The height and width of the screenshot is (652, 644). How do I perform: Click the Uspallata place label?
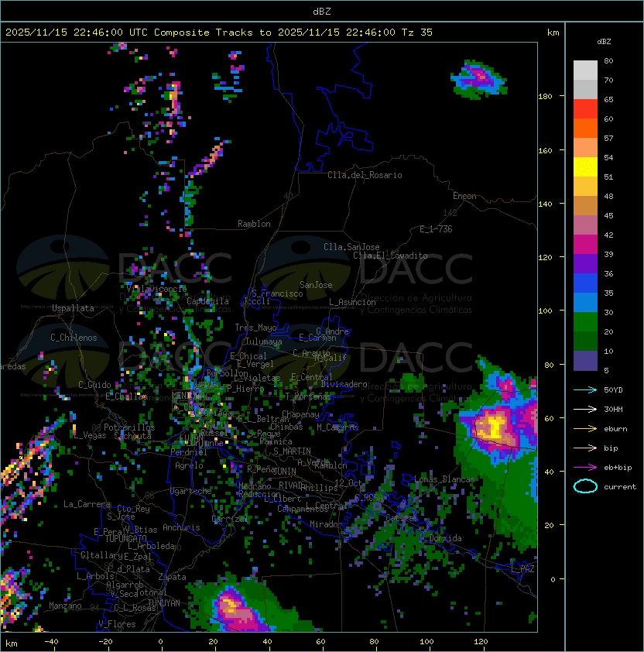[73, 308]
